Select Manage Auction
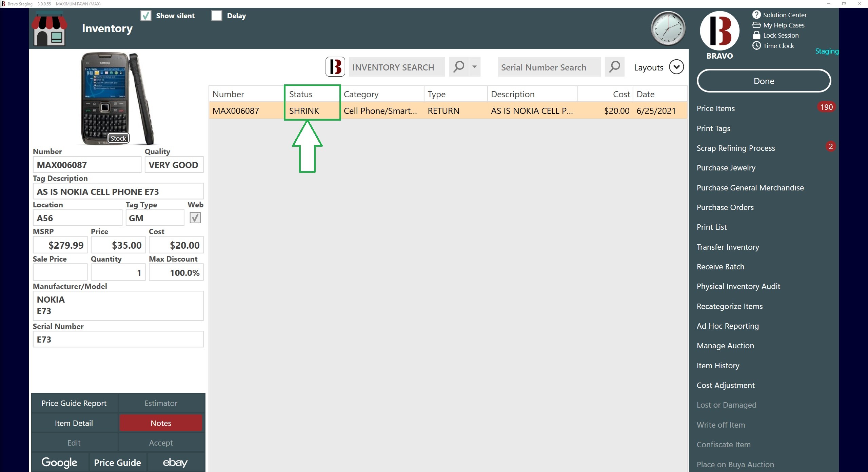This screenshot has height=472, width=868. tap(725, 346)
